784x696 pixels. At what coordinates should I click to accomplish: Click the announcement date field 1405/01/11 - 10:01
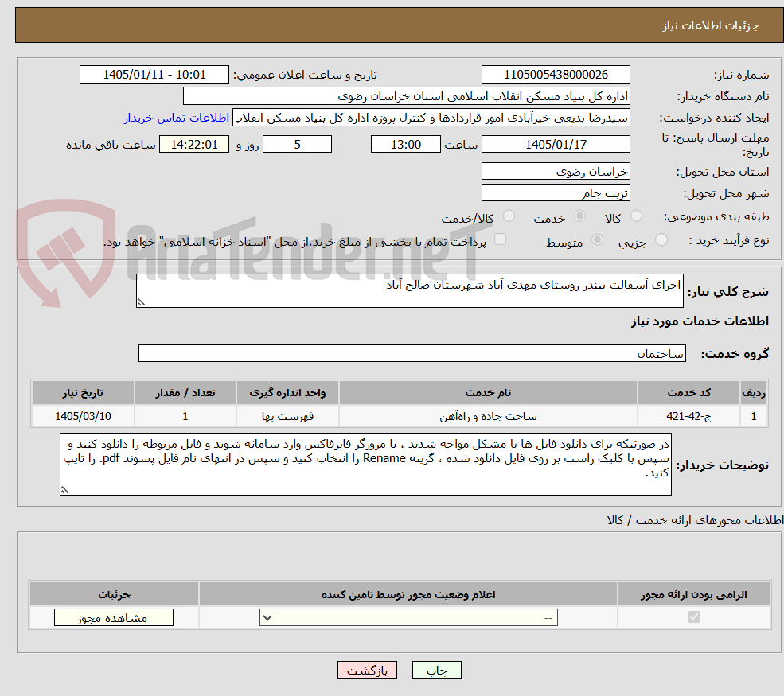[154, 75]
